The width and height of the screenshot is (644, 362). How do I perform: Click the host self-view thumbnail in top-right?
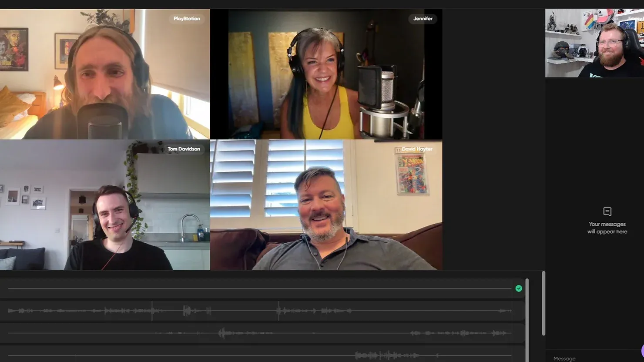594,43
